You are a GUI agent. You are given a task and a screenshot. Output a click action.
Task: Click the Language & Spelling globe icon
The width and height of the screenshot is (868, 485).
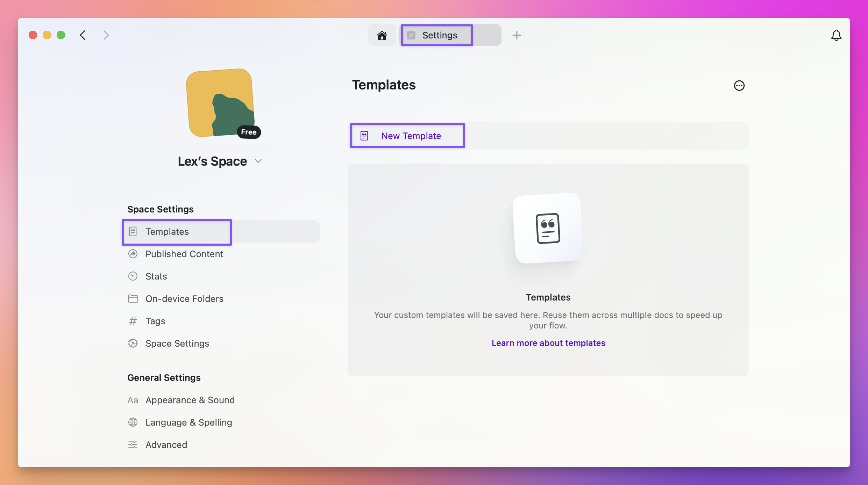(133, 422)
